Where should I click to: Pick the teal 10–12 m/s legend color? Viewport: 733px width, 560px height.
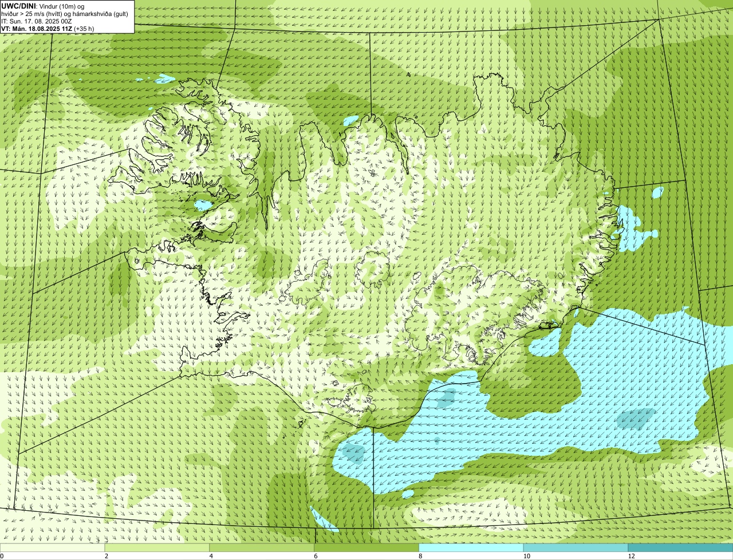(576, 547)
